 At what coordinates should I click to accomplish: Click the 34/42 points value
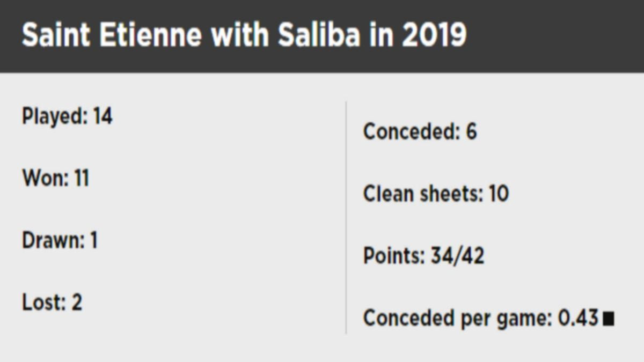[x=457, y=256]
